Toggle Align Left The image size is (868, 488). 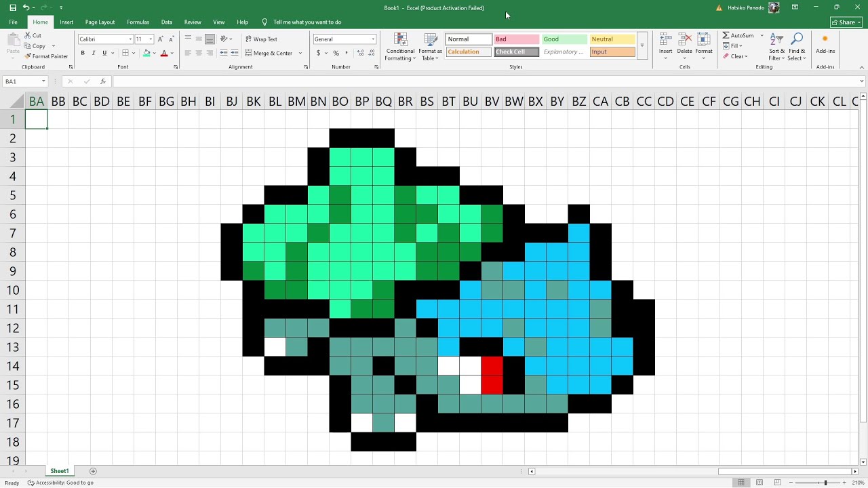point(188,53)
